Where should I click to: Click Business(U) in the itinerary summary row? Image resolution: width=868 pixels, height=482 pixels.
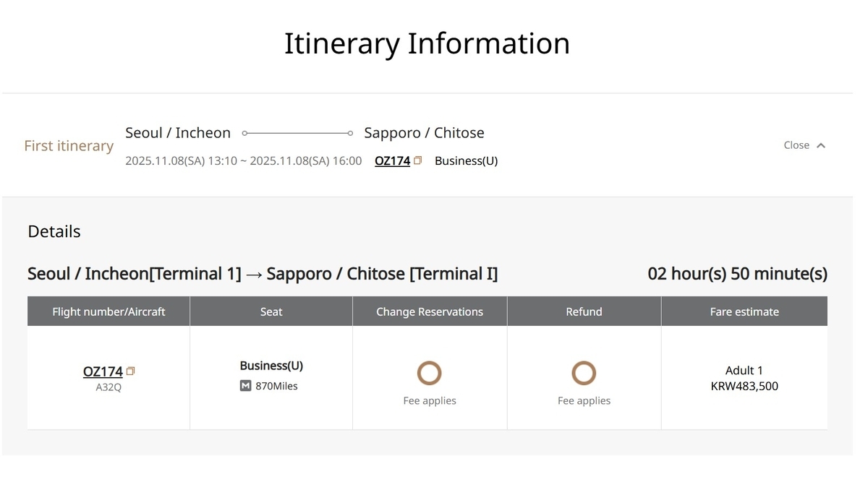(x=466, y=161)
